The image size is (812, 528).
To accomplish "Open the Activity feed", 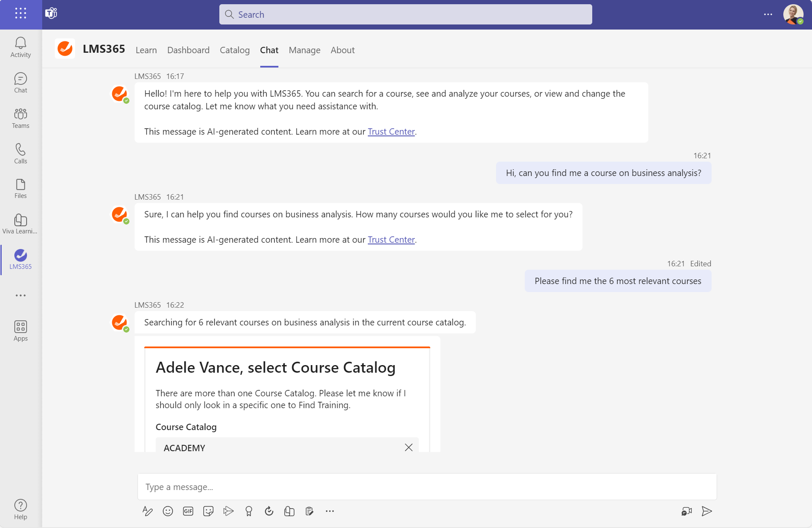I will pyautogui.click(x=21, y=47).
